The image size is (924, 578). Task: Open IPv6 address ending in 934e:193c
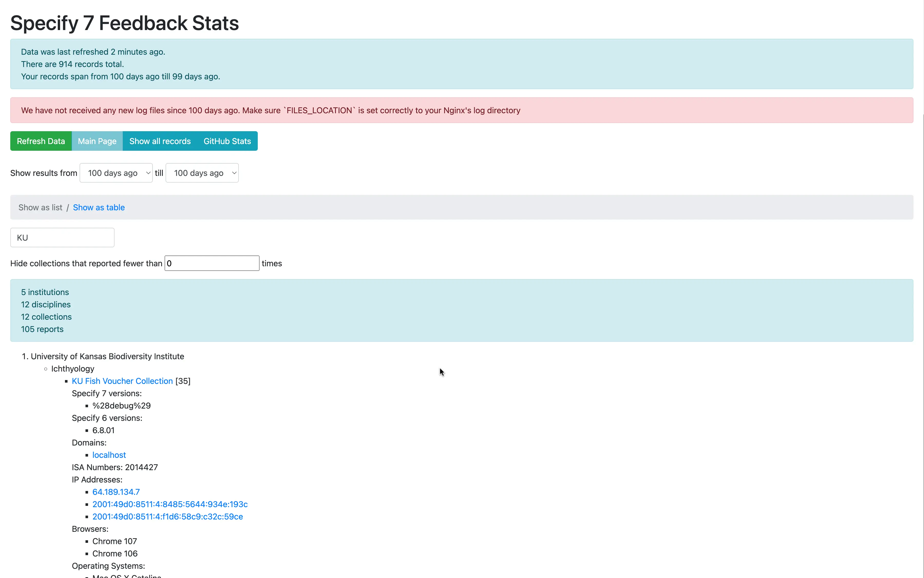[x=170, y=504]
